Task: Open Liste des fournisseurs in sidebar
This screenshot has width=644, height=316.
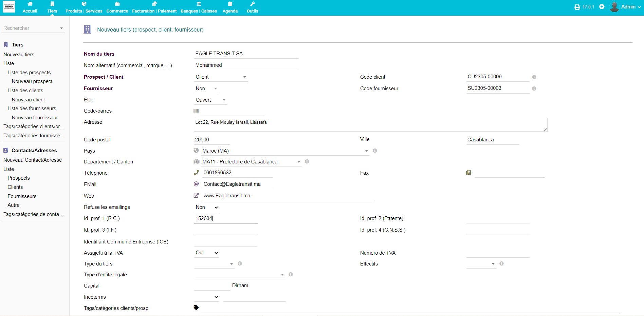Action: tap(32, 108)
